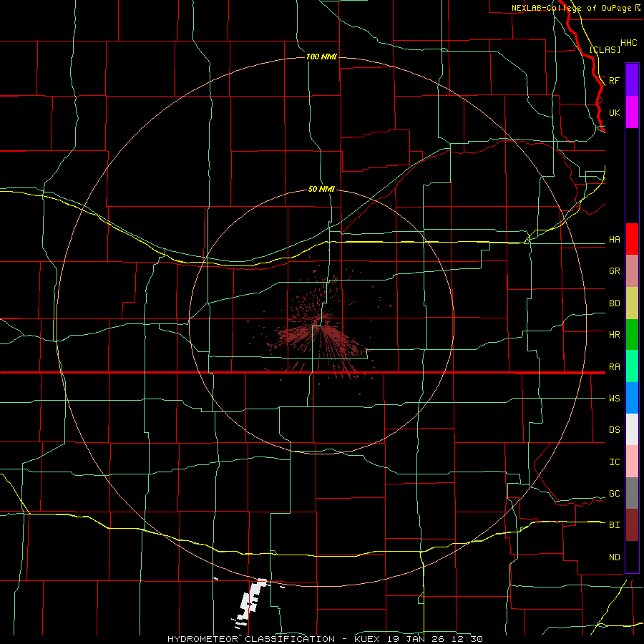
Task: Click the GC legend label
Action: (x=614, y=494)
